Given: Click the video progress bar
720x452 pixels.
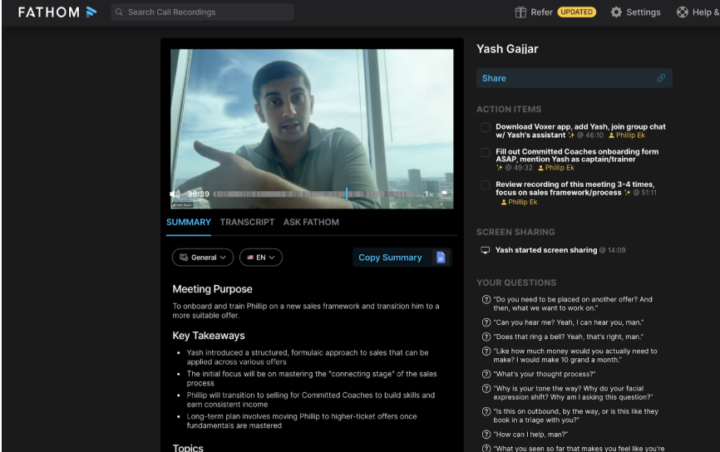Looking at the screenshot, I should pos(313,194).
